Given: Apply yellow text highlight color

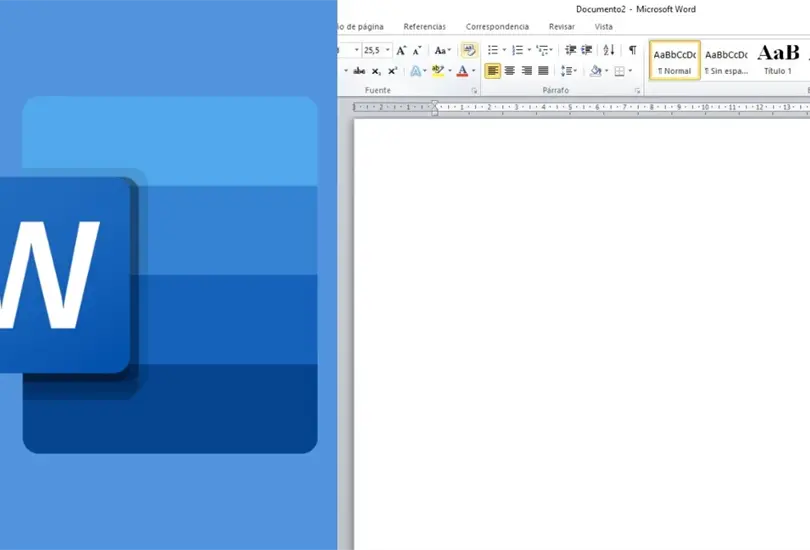Looking at the screenshot, I should (438, 71).
